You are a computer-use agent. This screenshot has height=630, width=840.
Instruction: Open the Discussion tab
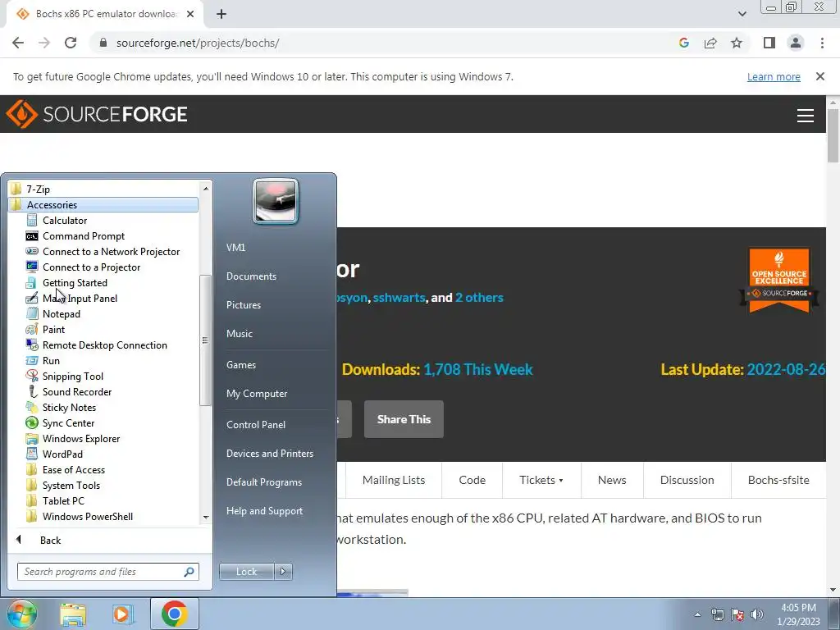point(687,480)
